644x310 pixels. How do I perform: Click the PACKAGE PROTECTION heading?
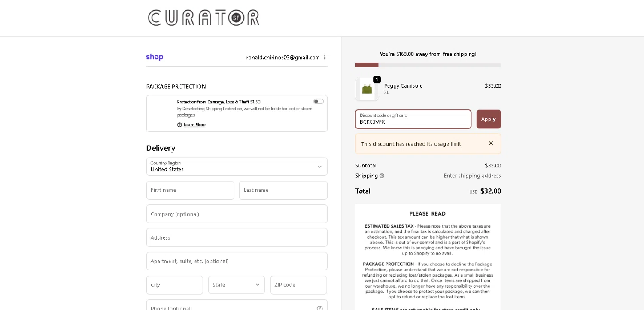(176, 87)
